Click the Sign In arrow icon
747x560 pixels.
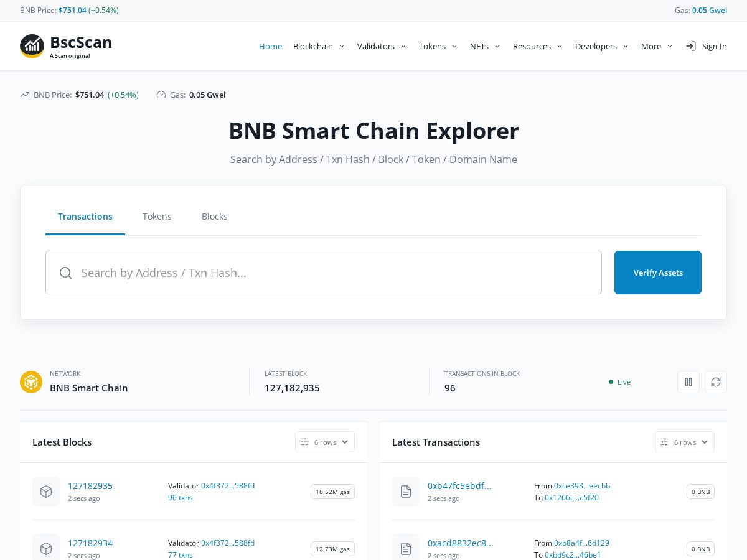[691, 46]
